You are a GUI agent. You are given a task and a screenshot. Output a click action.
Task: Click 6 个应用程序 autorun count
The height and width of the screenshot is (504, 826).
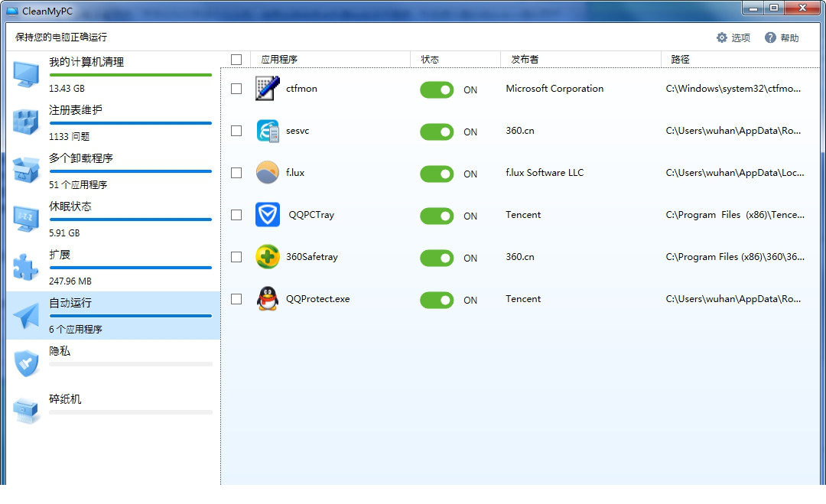pos(76,329)
